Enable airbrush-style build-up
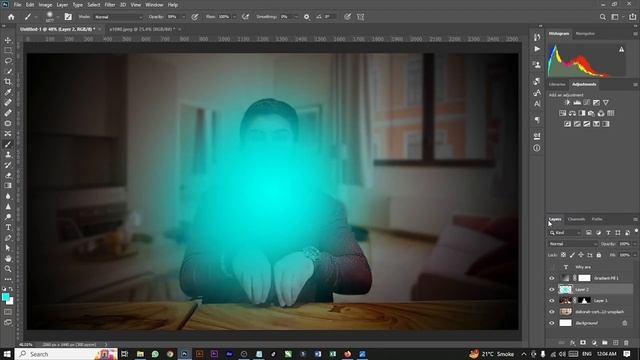640x360 pixels. [x=245, y=17]
